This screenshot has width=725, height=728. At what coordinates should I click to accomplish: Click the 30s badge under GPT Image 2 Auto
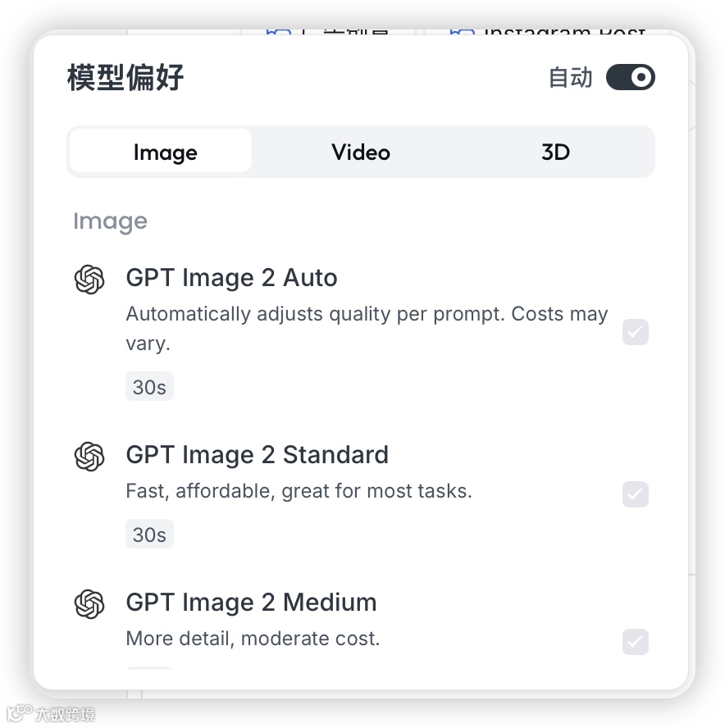(149, 386)
